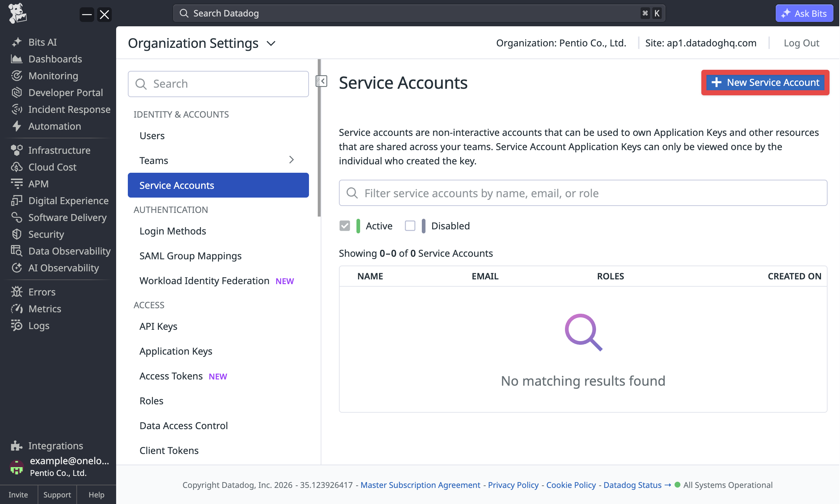Open Datadog Status link
The image size is (840, 504).
pyautogui.click(x=637, y=485)
